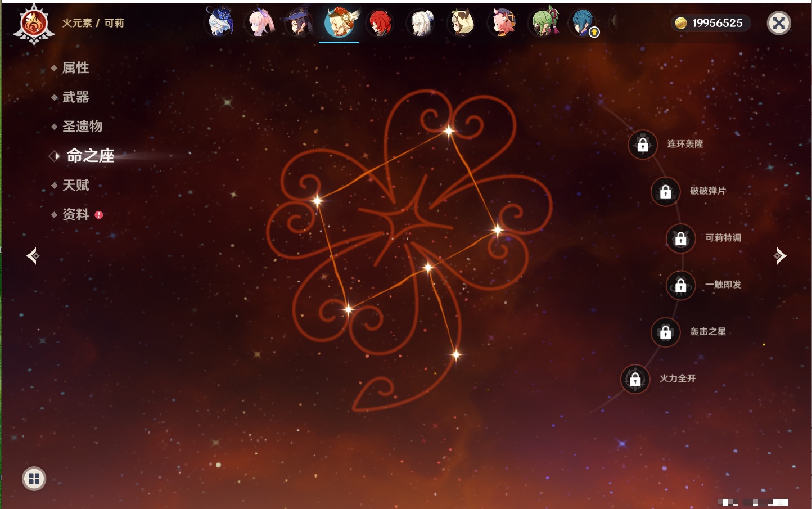
Task: Open locked constellation 火力全开 icon
Action: 635,379
